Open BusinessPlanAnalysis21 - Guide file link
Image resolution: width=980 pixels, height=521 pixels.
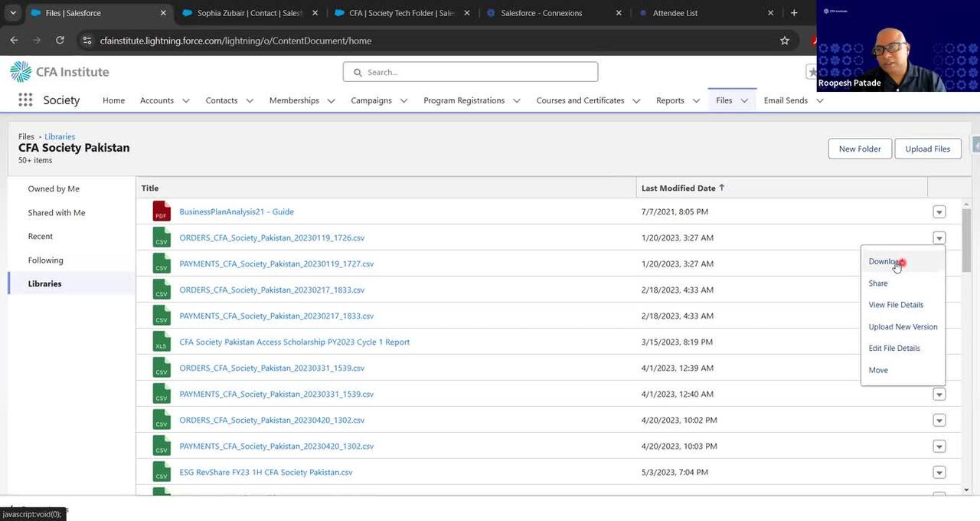point(237,211)
